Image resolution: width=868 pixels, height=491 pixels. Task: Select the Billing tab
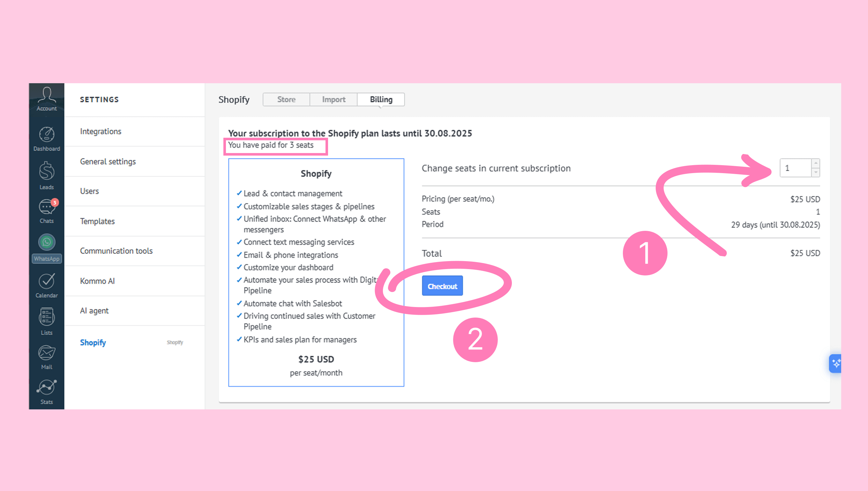[381, 99]
